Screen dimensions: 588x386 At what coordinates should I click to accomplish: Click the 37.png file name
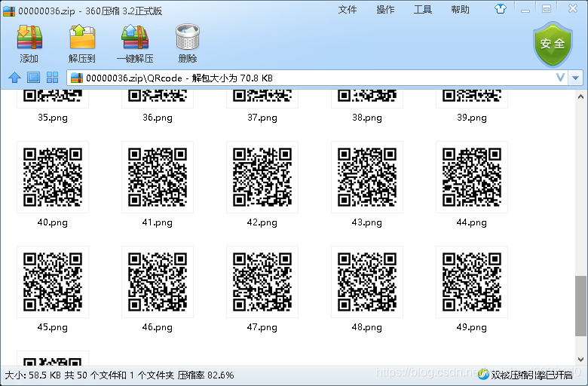pos(262,118)
